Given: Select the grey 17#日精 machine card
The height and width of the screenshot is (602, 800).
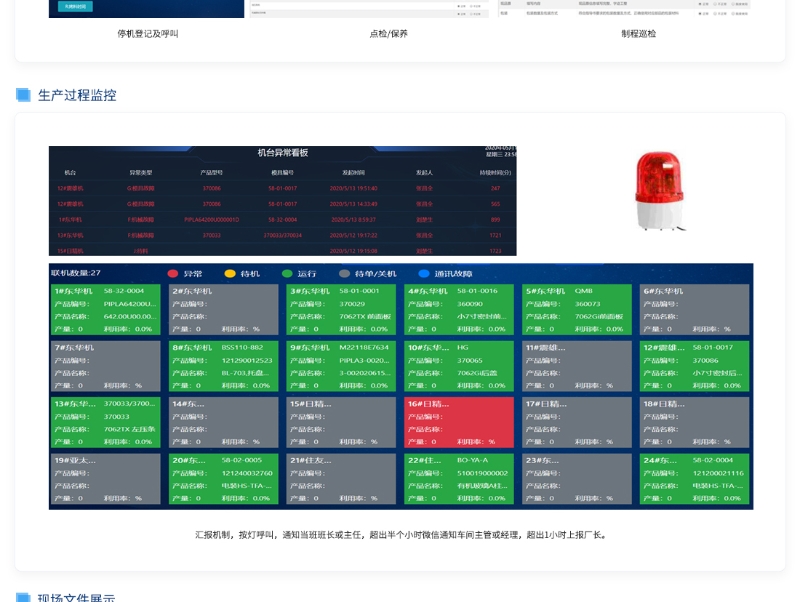Looking at the screenshot, I should tap(577, 422).
